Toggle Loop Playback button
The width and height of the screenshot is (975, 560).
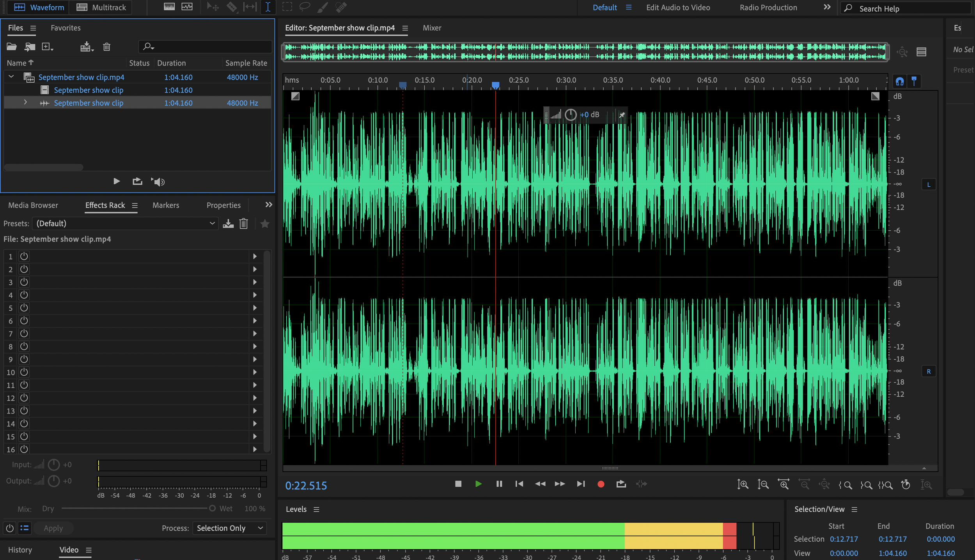(x=621, y=484)
